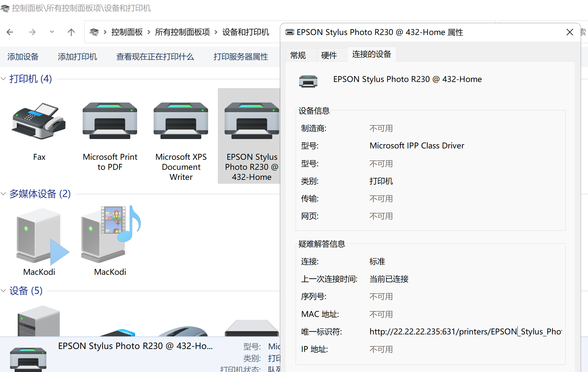Viewport: 588px width, 372px height.
Task: Select the 连接的设备 tab
Action: pos(372,54)
